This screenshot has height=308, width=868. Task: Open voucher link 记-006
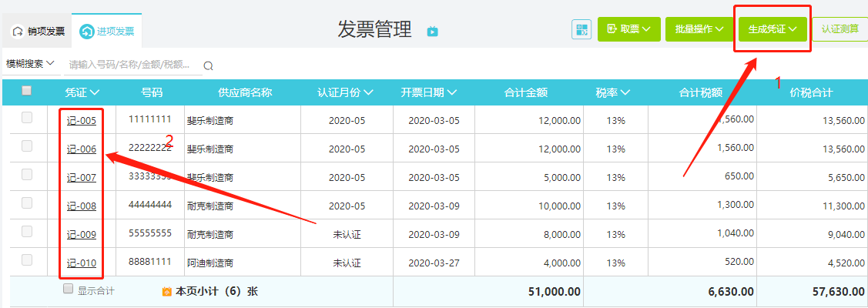(x=82, y=149)
